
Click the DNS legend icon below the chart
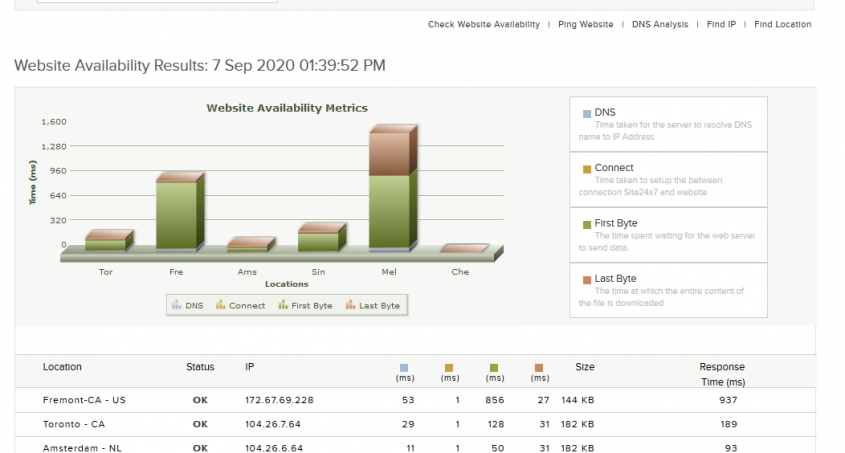click(x=177, y=305)
